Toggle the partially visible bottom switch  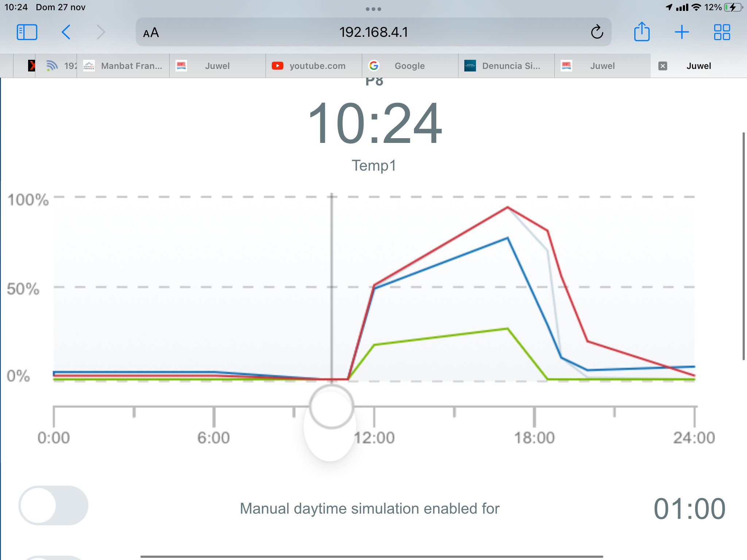tap(53, 557)
